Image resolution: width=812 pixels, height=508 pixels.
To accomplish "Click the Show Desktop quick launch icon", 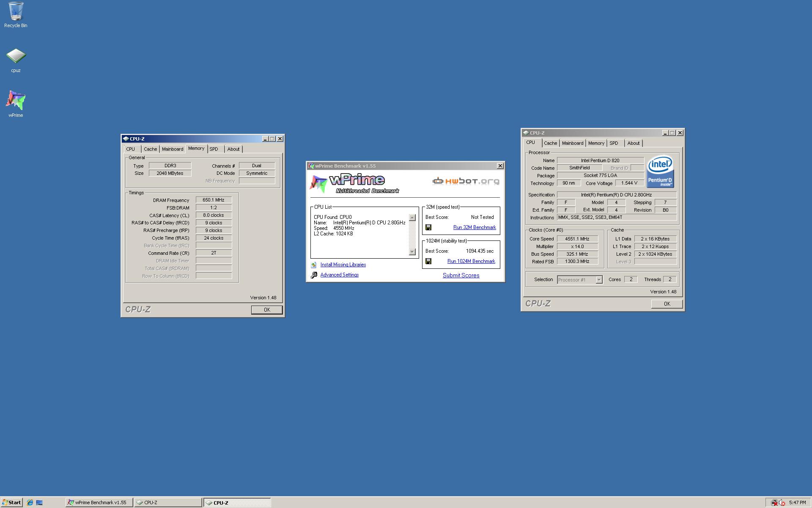I will click(x=39, y=502).
